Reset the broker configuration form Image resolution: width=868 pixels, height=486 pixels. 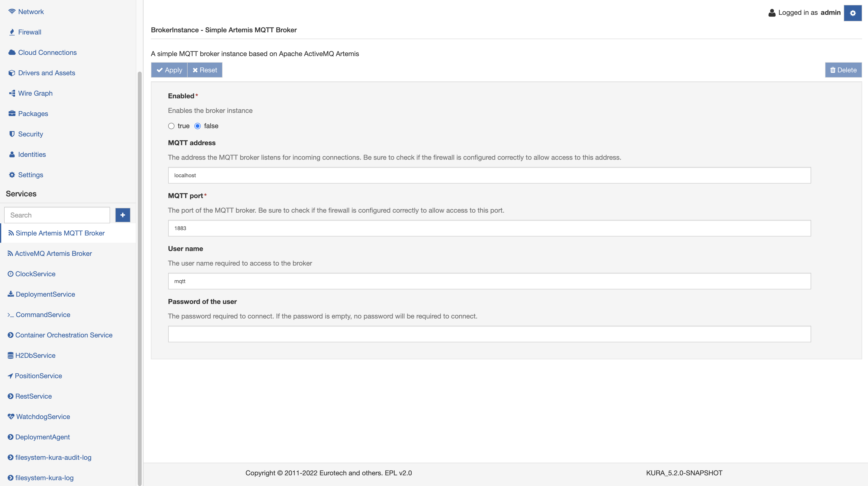point(205,70)
